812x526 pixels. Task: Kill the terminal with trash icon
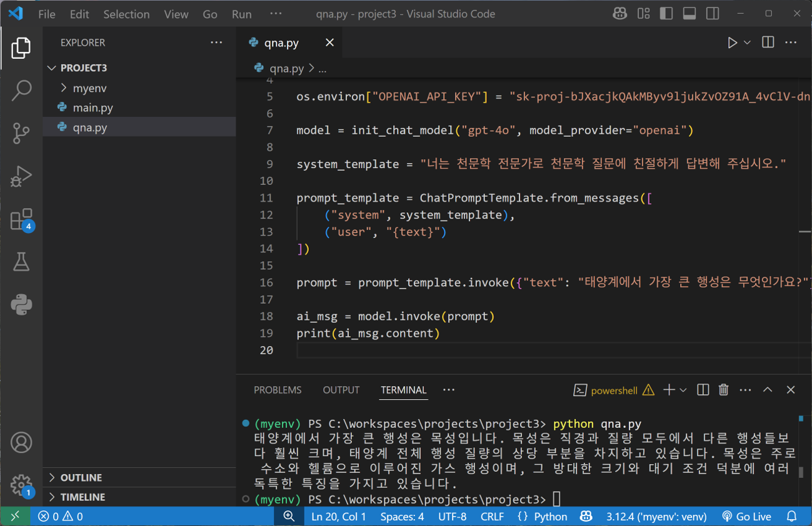coord(724,390)
